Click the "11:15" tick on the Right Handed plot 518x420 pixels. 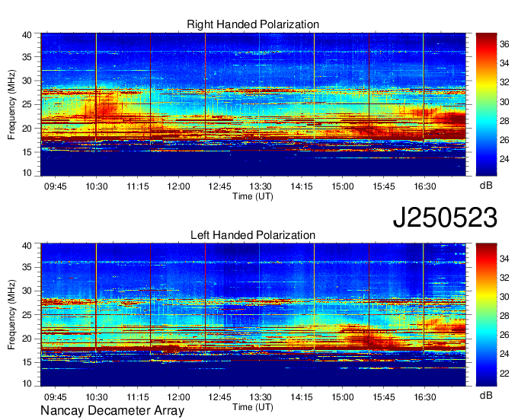pos(137,186)
